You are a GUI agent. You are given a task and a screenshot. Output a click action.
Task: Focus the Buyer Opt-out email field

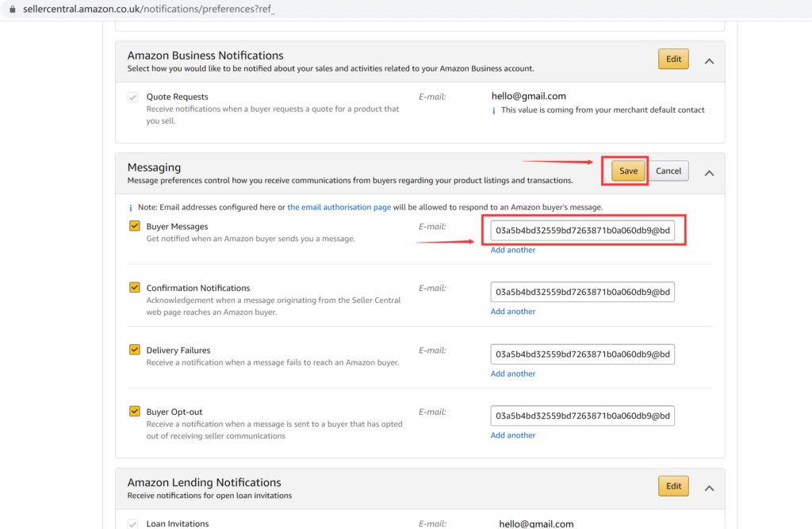[583, 416]
